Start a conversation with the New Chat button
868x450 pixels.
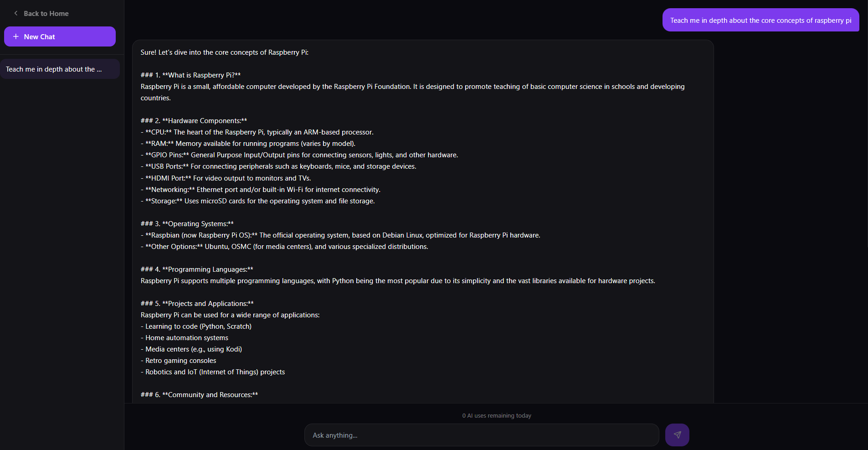tap(60, 36)
